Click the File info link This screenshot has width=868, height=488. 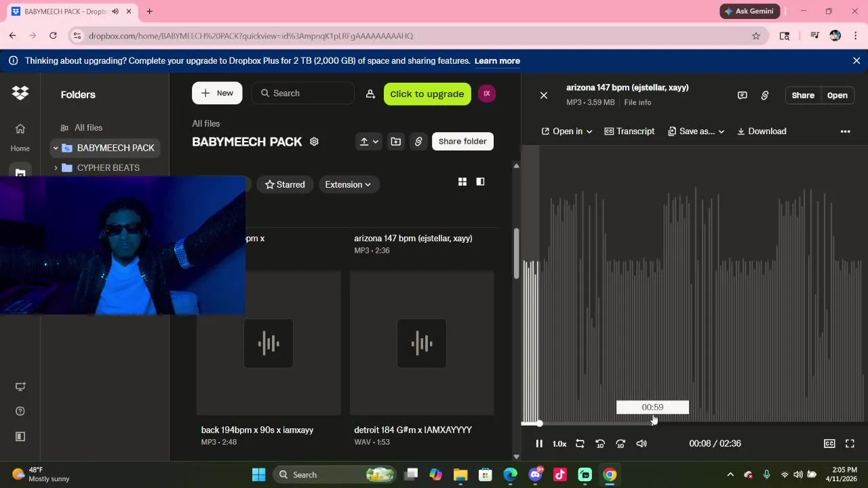[637, 102]
